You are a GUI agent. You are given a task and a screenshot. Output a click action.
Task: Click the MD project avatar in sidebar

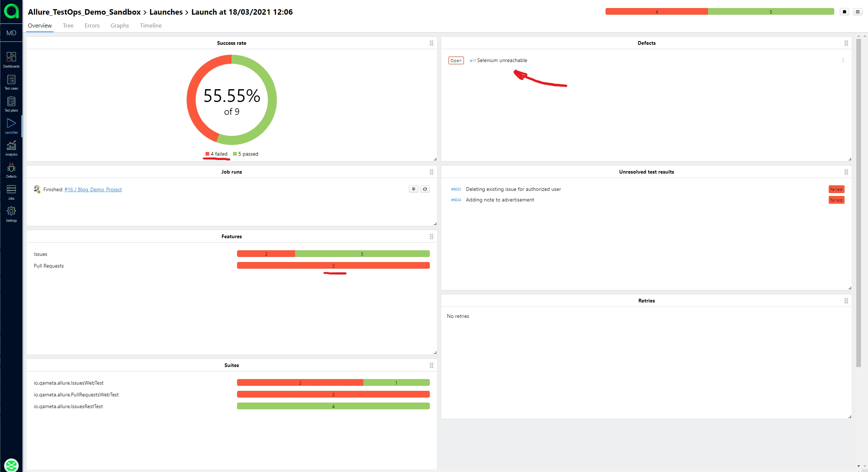[x=11, y=33]
